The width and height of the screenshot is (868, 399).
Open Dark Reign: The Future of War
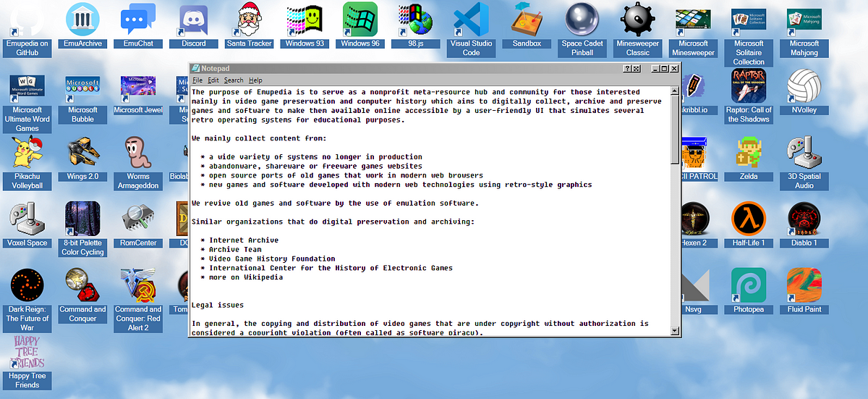pyautogui.click(x=27, y=301)
